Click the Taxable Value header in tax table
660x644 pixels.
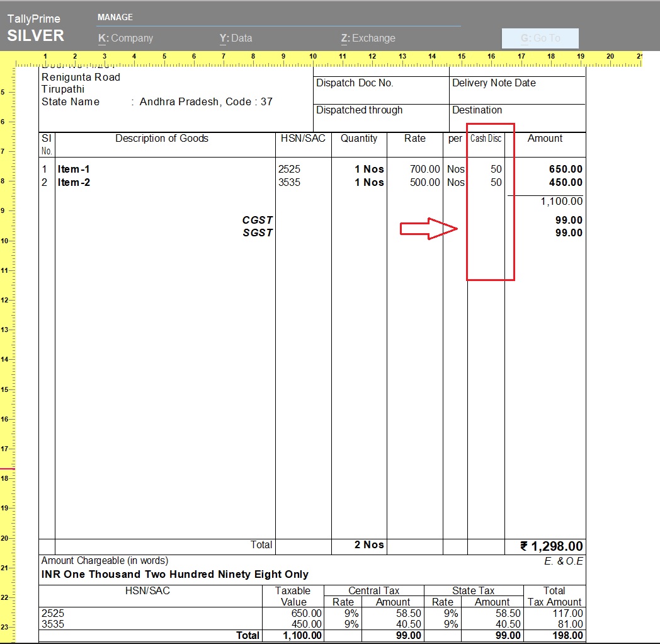(293, 596)
